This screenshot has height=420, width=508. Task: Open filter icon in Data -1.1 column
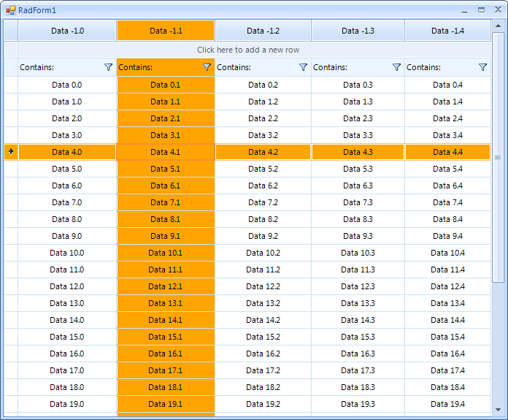207,67
